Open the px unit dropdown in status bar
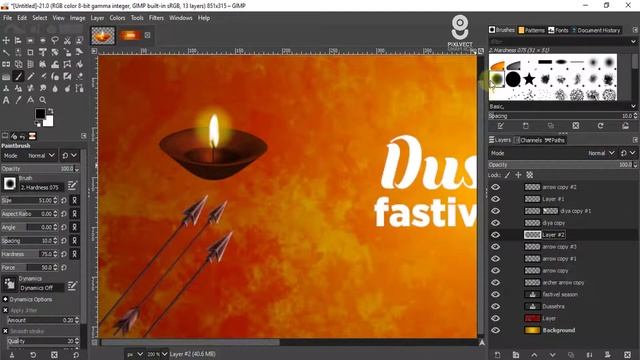 coord(135,354)
